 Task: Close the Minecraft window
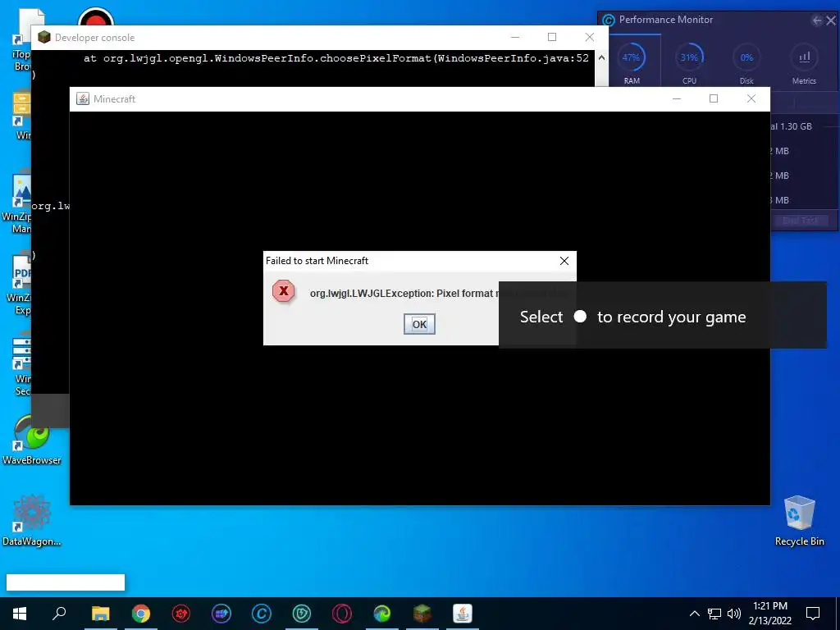pyautogui.click(x=751, y=98)
